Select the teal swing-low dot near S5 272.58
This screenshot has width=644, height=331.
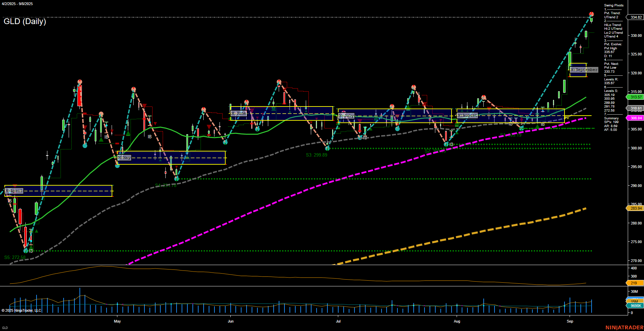click(x=25, y=251)
